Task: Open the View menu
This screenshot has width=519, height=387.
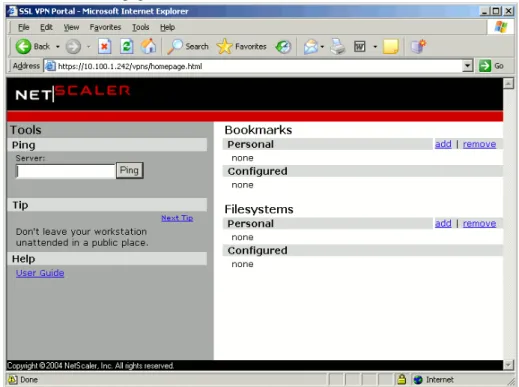Action: tap(71, 27)
